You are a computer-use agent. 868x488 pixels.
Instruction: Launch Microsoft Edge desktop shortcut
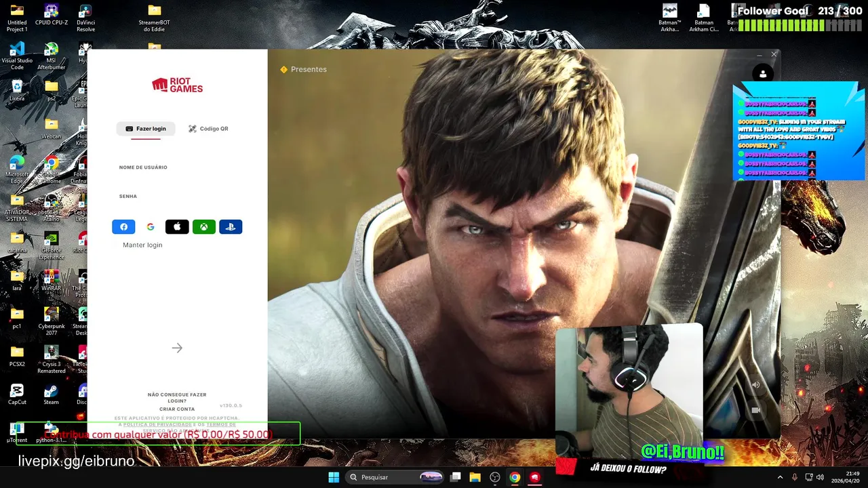coord(17,170)
